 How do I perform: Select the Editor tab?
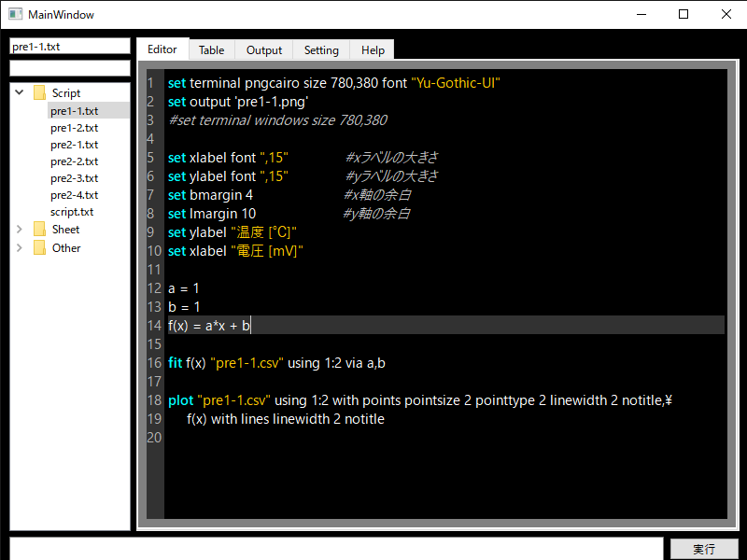(162, 49)
